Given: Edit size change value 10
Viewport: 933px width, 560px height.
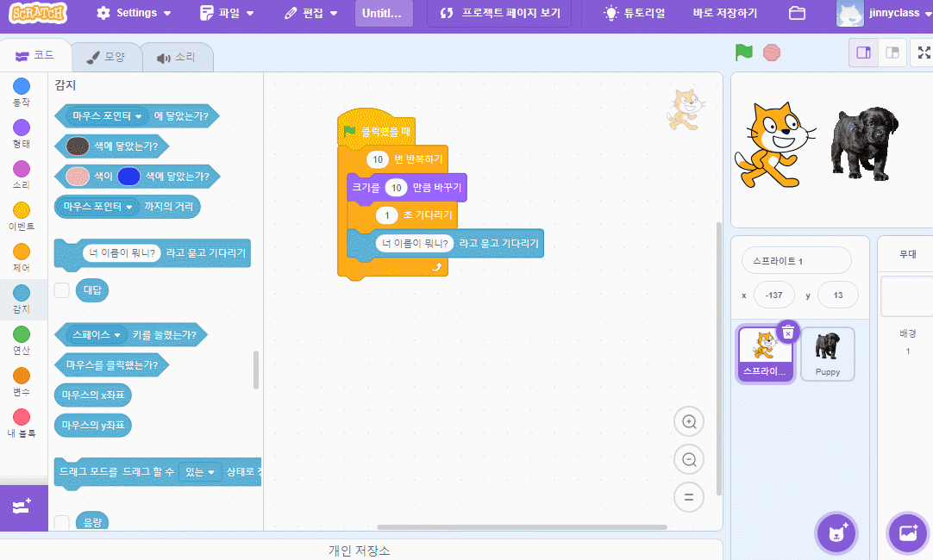Looking at the screenshot, I should pyautogui.click(x=397, y=188).
